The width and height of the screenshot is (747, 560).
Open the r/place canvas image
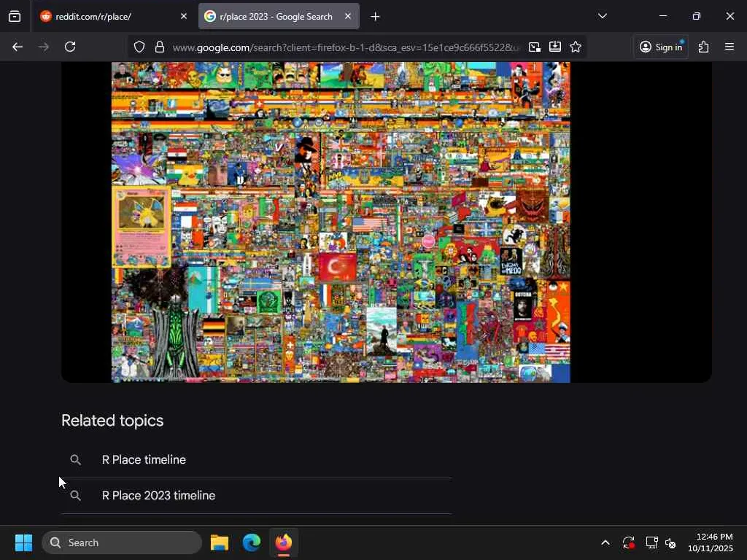(341, 222)
